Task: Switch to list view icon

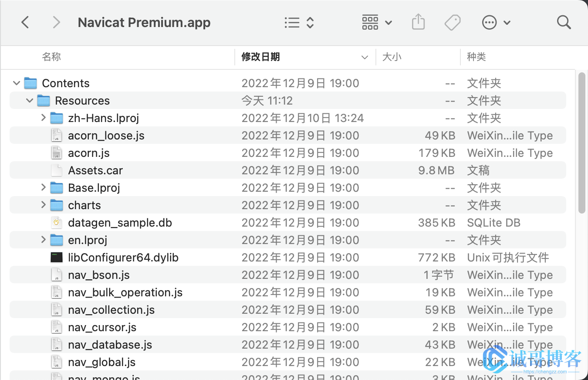Action: 292,23
